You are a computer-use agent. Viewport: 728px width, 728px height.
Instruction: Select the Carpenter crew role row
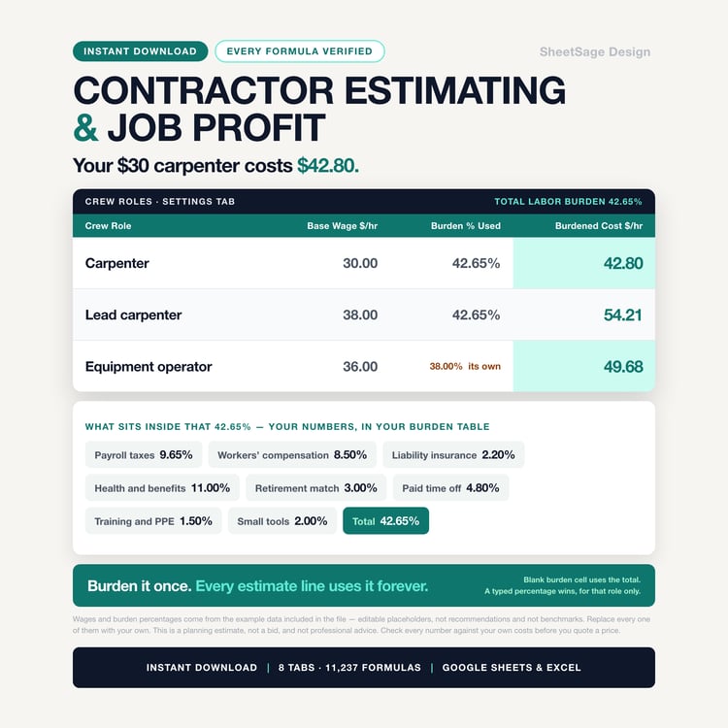[364, 263]
